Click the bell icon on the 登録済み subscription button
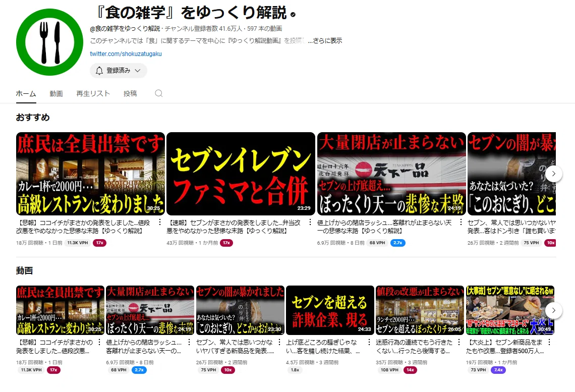The height and width of the screenshot is (392, 575). (99, 71)
